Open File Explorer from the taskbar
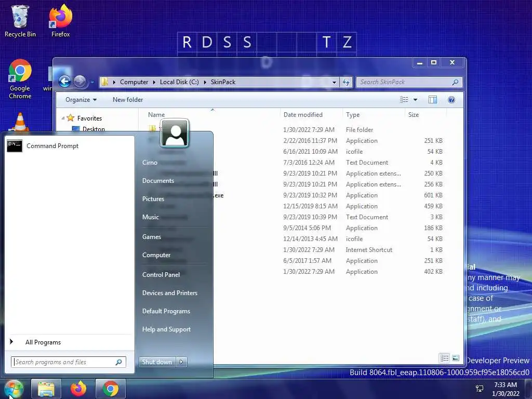The height and width of the screenshot is (399, 532). 46,389
